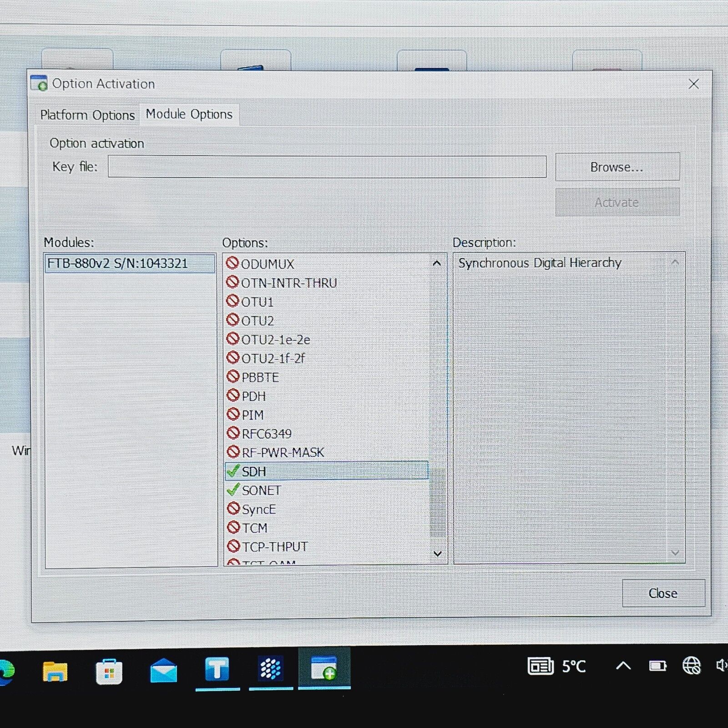Open File Explorer from the taskbar
The image size is (728, 728).
[55, 671]
